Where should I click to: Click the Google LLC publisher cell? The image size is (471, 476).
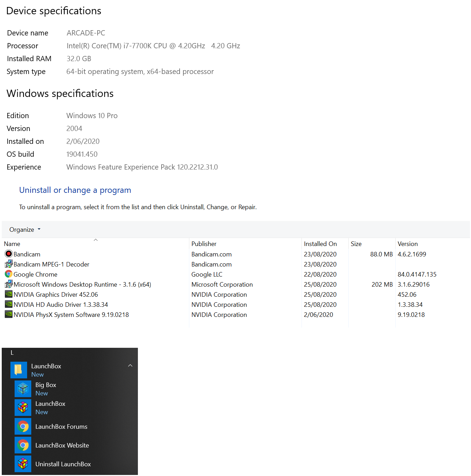pyautogui.click(x=207, y=274)
